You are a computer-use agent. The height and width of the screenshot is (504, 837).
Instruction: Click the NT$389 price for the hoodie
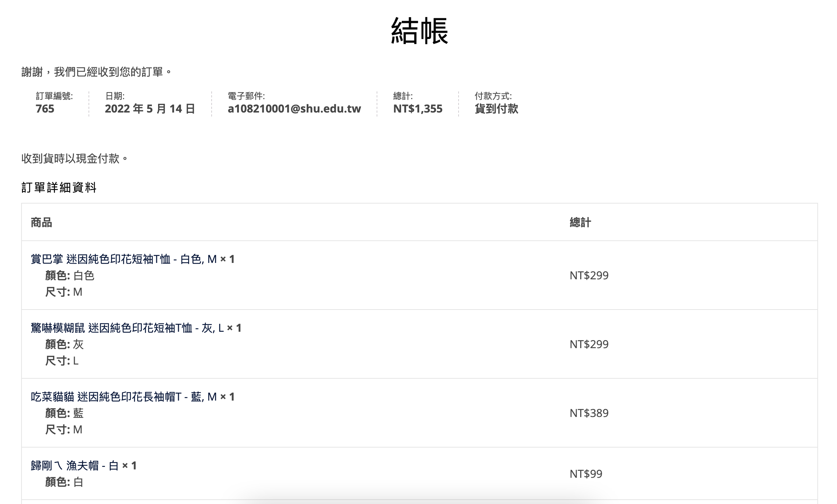589,413
